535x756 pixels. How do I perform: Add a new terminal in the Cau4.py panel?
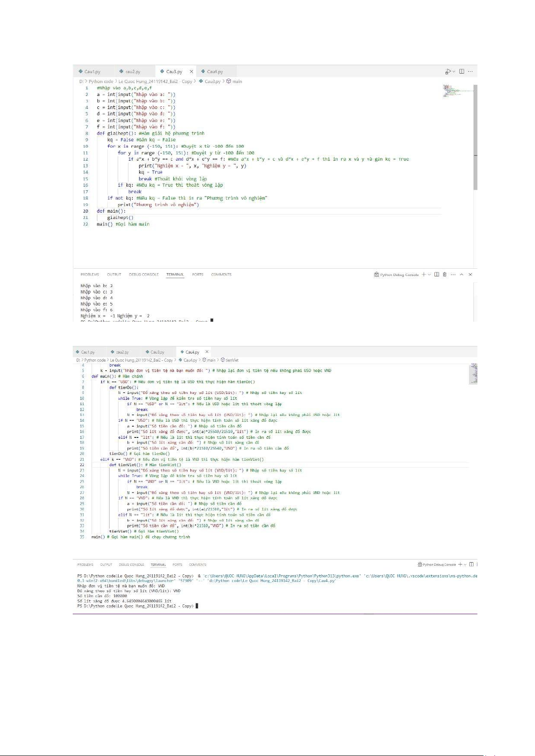tap(460, 564)
